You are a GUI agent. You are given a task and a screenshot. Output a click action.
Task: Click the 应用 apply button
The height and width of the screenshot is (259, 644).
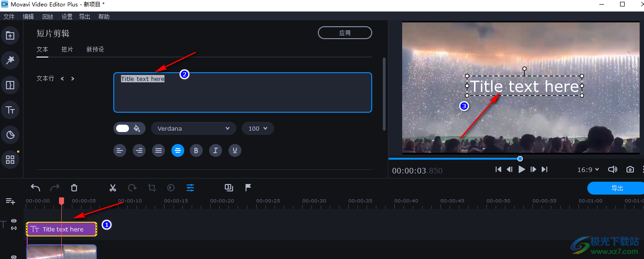[345, 33]
